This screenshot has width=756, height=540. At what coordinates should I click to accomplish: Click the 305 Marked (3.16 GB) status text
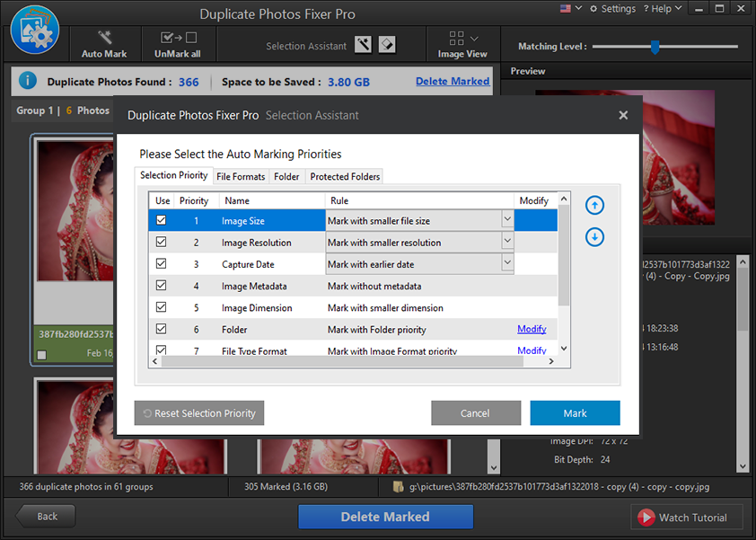(x=286, y=486)
